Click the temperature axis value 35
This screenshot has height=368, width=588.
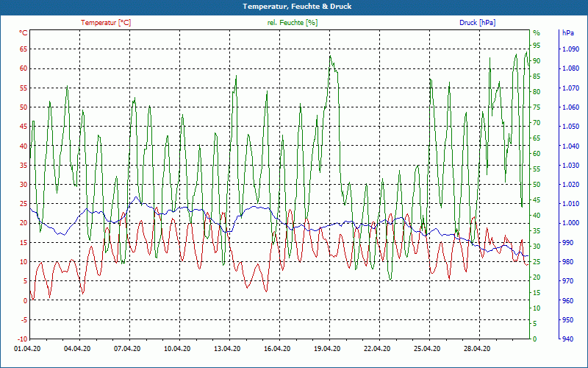tap(24, 165)
